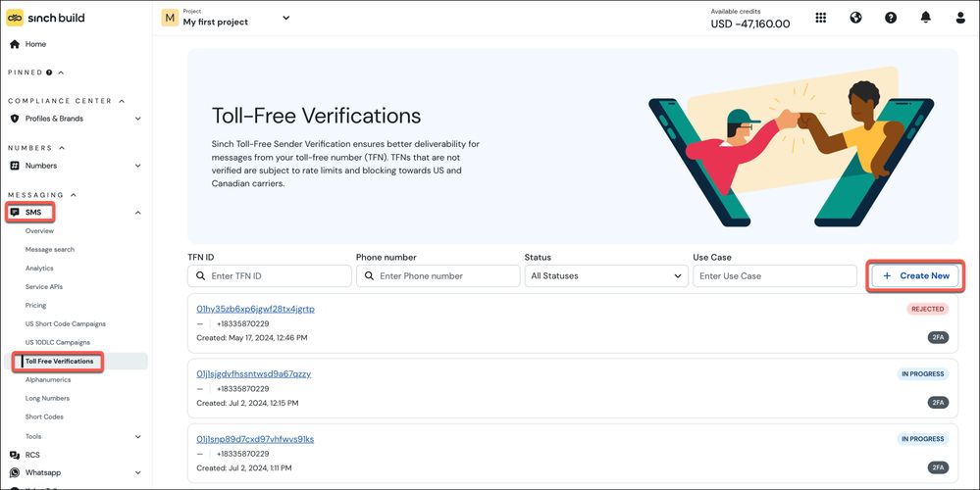The width and height of the screenshot is (980, 490).
Task: Expand the Whatsapp chevron
Action: (x=138, y=472)
